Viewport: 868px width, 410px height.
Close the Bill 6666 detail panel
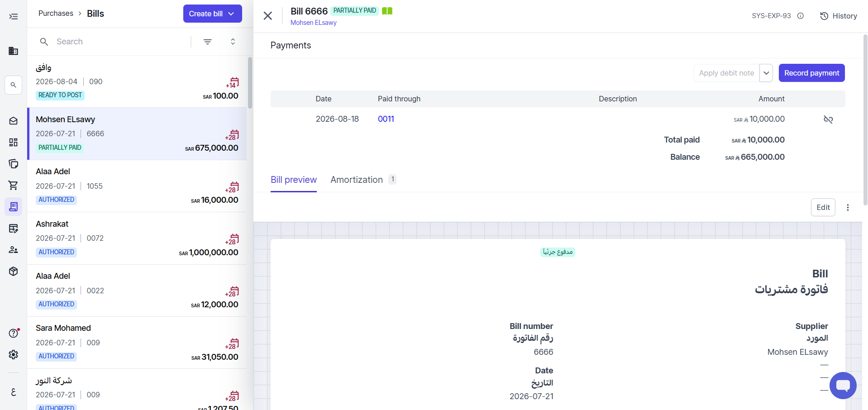coord(268,16)
